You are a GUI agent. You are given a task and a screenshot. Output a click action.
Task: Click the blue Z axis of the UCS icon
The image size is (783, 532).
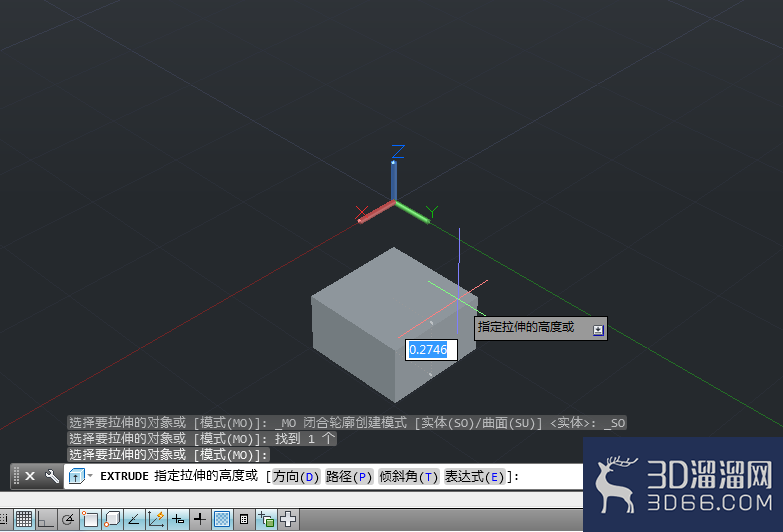pos(394,181)
